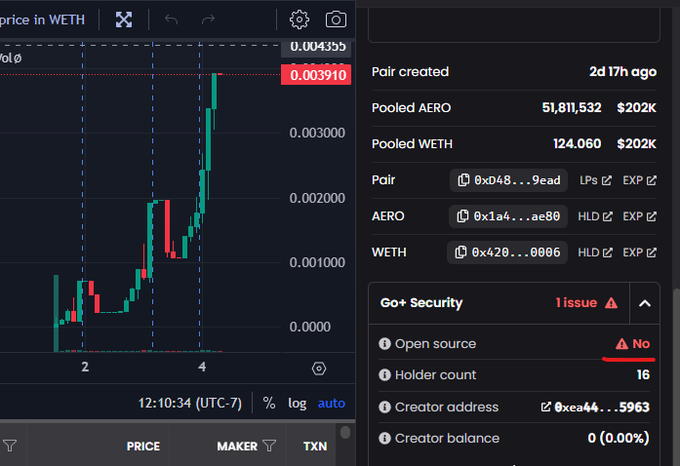
Task: Open HLD holders link for WETH
Action: pos(595,252)
